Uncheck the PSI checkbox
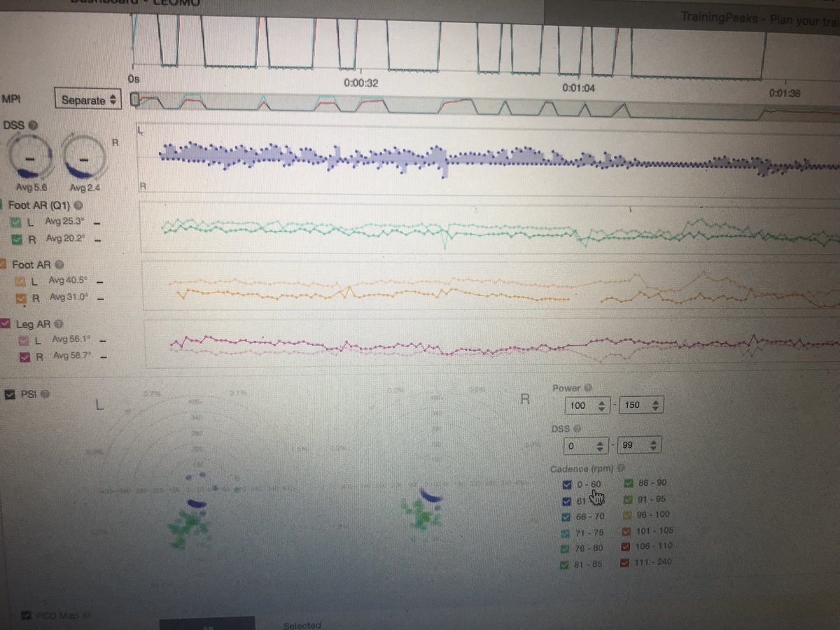Screen dimensions: 840x630 point(10,395)
